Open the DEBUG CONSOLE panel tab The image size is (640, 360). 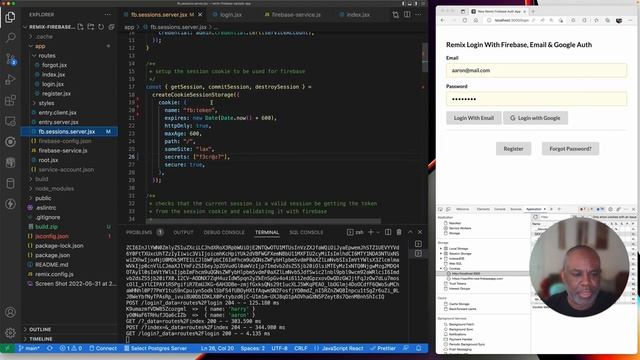tap(224, 232)
